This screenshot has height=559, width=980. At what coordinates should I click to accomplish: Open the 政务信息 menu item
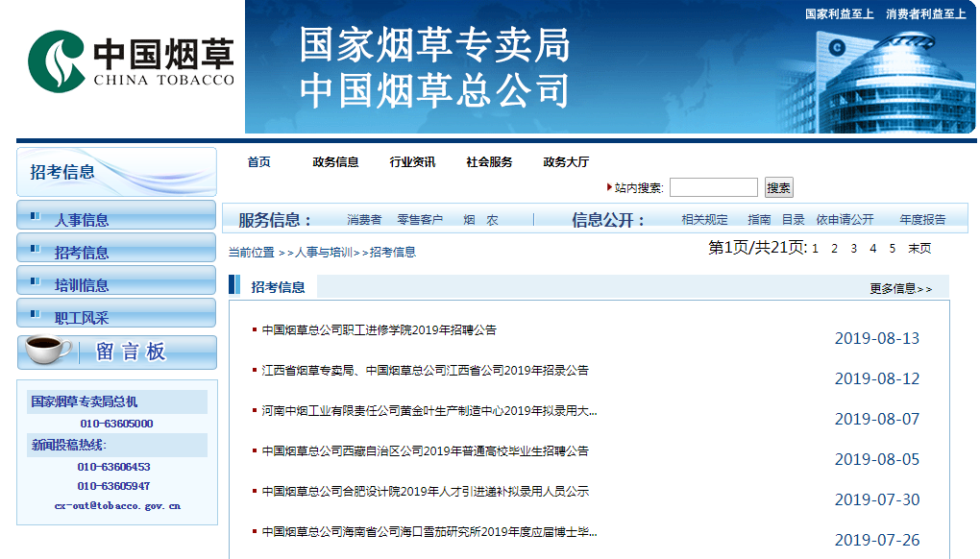tap(335, 162)
